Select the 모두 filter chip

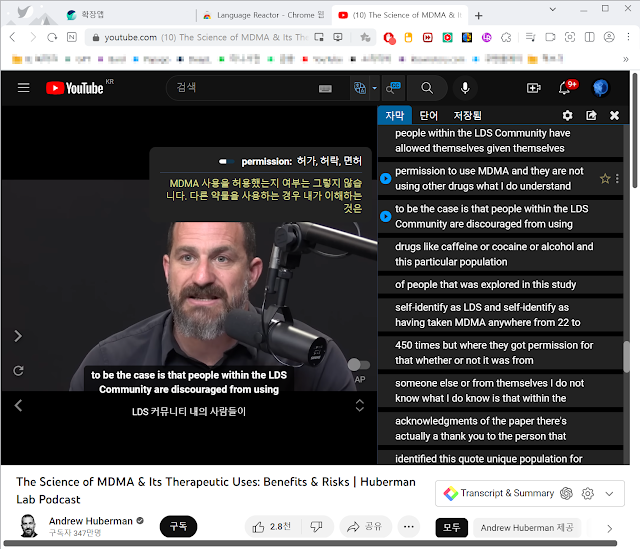point(451,528)
